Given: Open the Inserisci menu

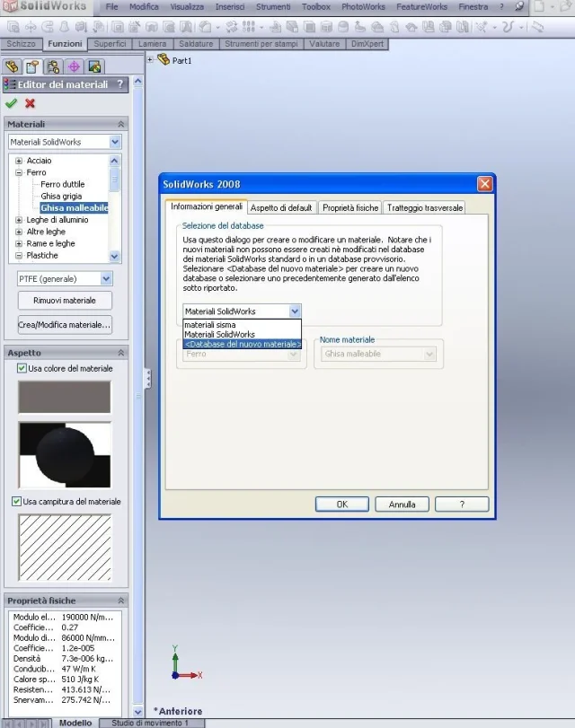Looking at the screenshot, I should click(230, 6).
